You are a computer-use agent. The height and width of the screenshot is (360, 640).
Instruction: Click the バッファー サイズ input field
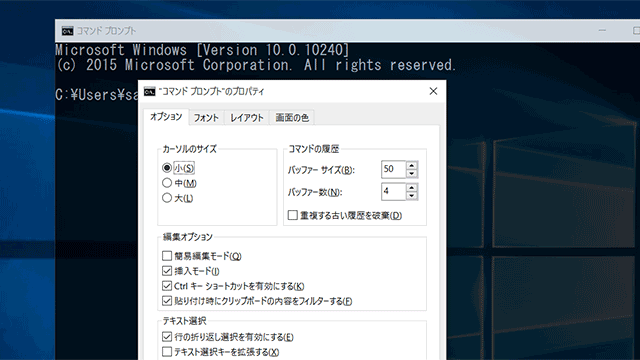(x=393, y=169)
